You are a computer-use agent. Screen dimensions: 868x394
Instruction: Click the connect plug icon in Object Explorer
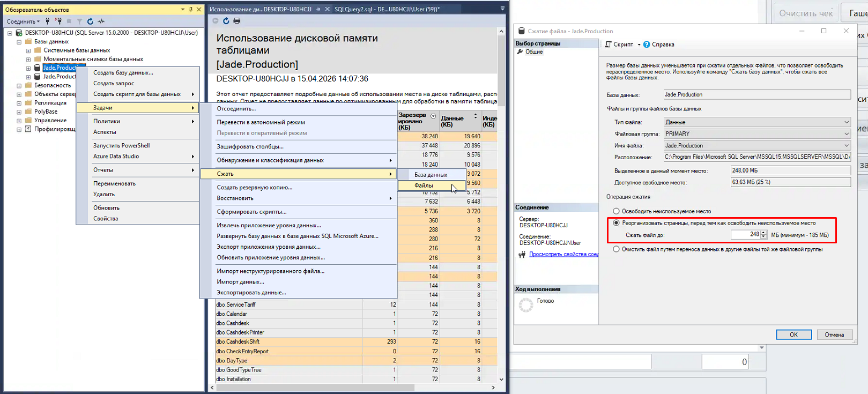tap(48, 21)
